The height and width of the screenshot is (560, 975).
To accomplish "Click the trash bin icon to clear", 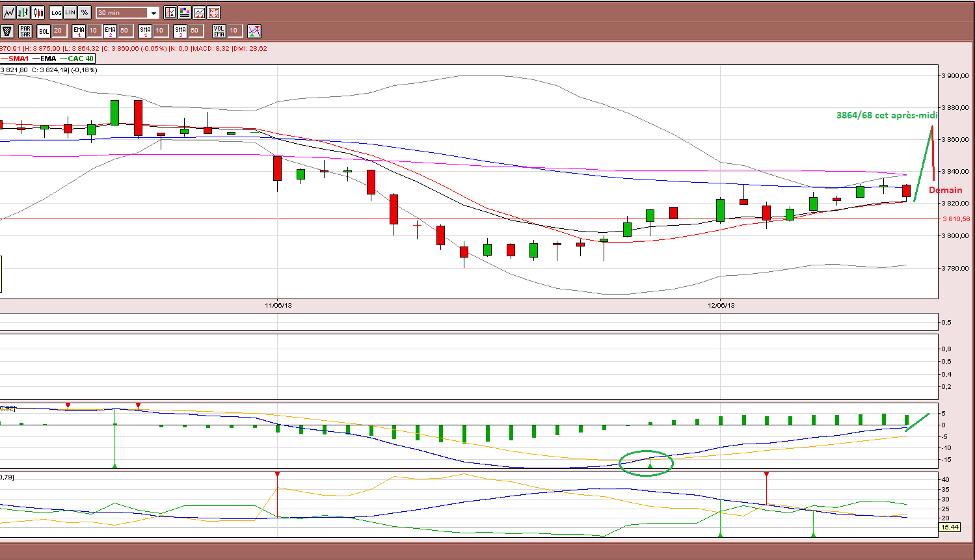I will tap(7, 31).
